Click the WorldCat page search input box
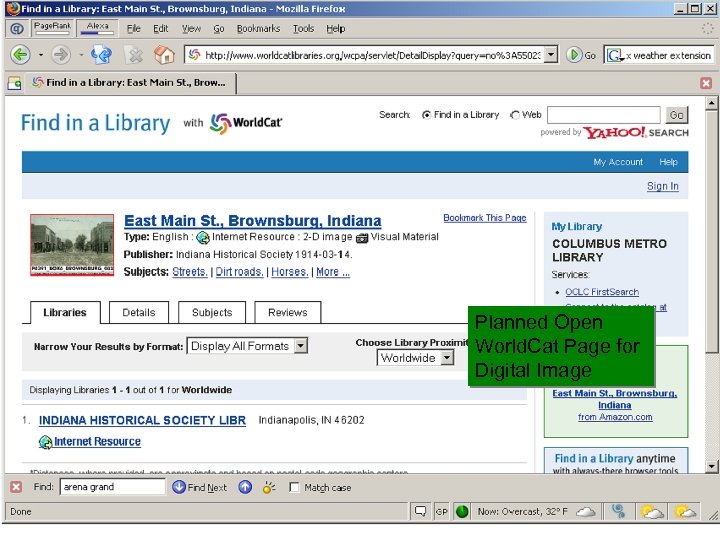 click(x=604, y=115)
